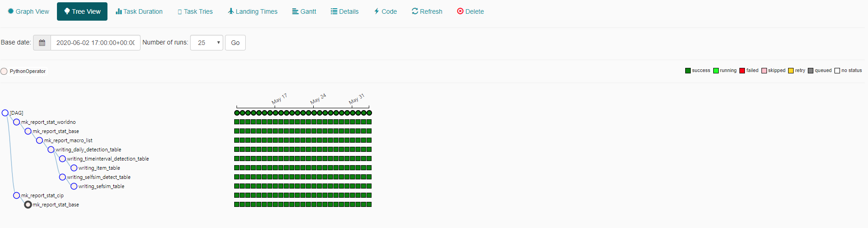Delete this DAG
Image resolution: width=868 pixels, height=228 pixels.
click(x=470, y=11)
